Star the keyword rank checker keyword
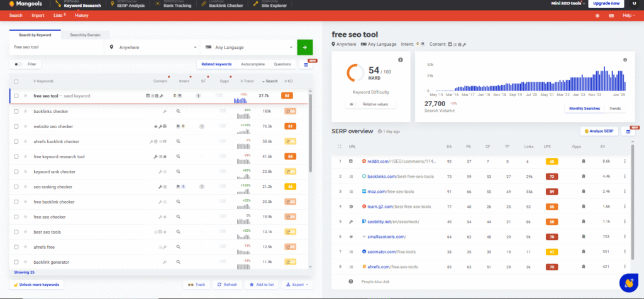 pos(25,171)
